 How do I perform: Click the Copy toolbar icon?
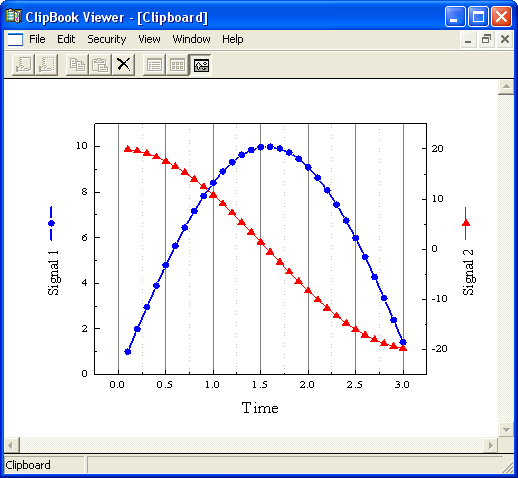tap(77, 65)
